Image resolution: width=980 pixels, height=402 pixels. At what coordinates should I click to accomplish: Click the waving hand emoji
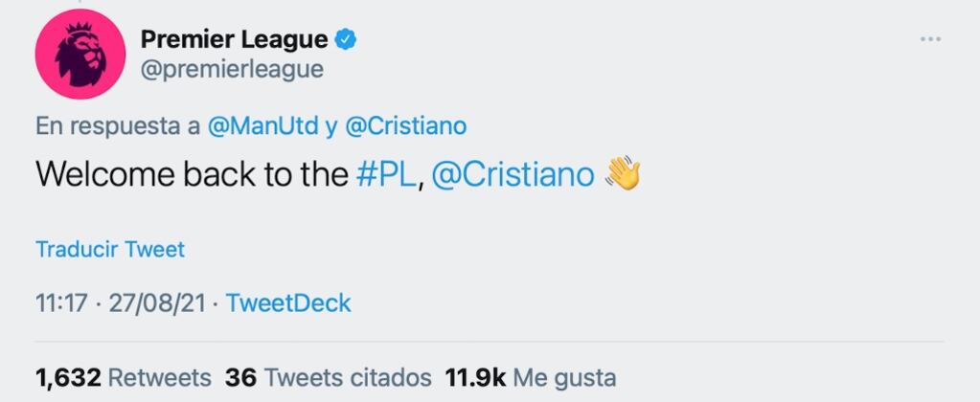pos(623,173)
